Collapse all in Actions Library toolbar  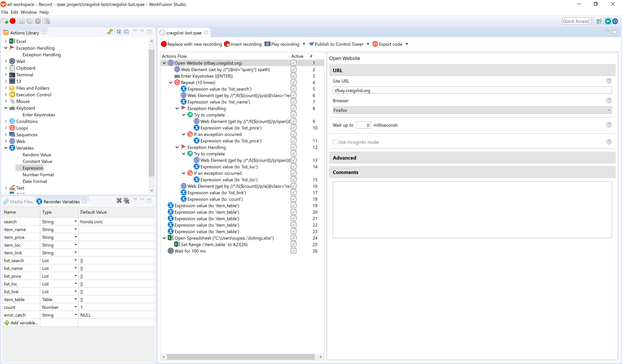tap(126, 32)
